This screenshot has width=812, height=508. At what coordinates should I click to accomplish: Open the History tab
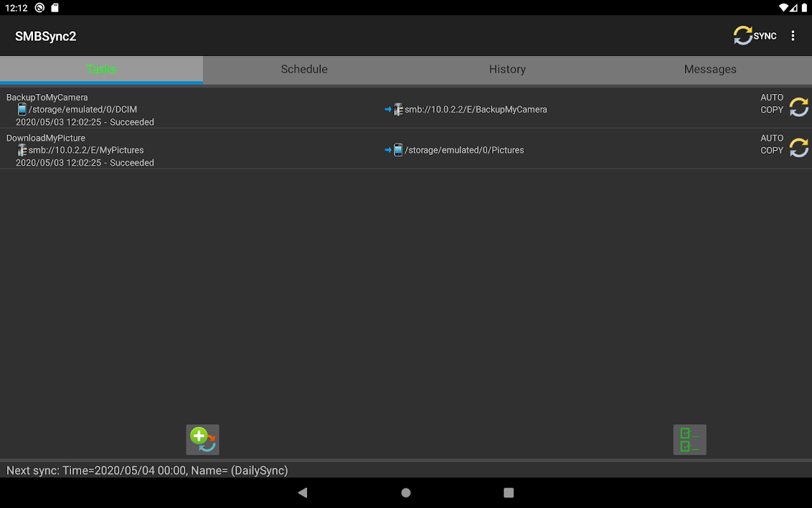(507, 69)
